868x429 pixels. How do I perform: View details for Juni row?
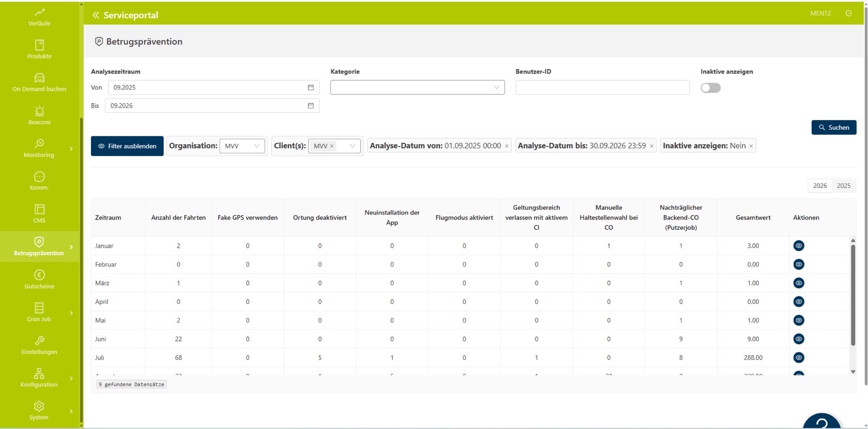pos(799,339)
